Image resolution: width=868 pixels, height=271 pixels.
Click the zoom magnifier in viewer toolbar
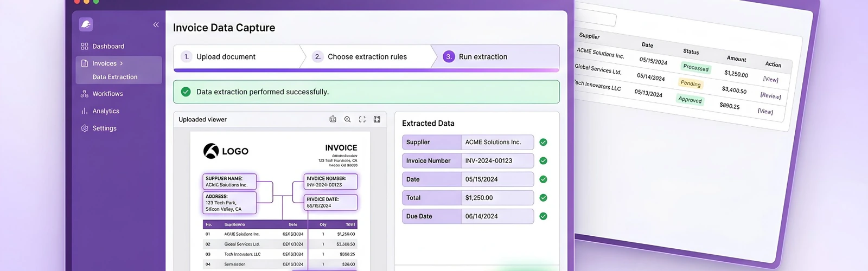(x=347, y=119)
